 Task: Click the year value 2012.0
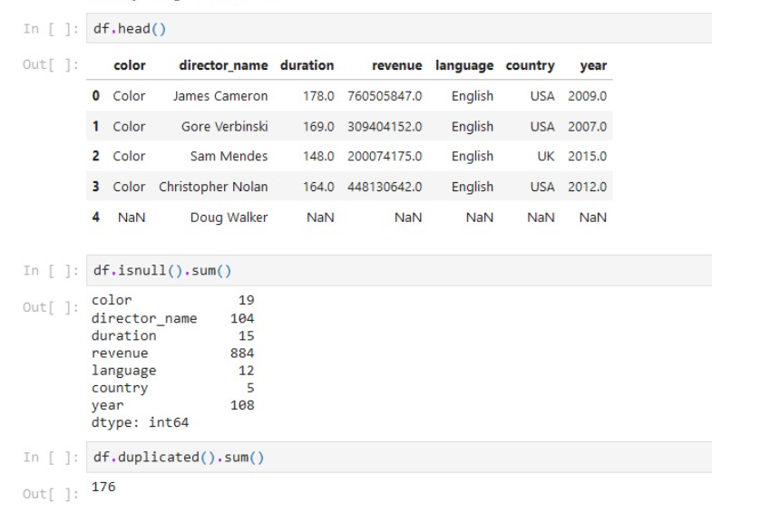coord(588,187)
